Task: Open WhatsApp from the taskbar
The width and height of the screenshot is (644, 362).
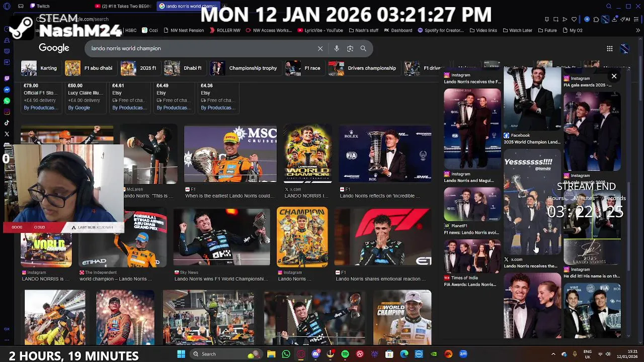Action: click(x=286, y=354)
